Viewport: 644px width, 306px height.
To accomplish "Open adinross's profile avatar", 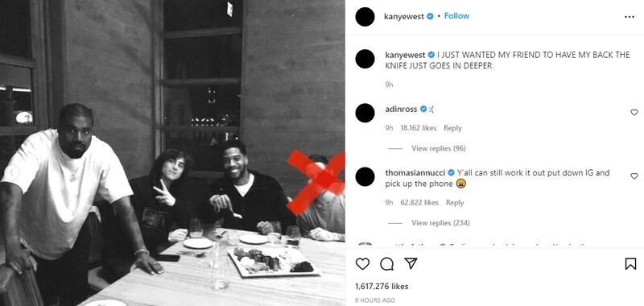I will point(365,113).
